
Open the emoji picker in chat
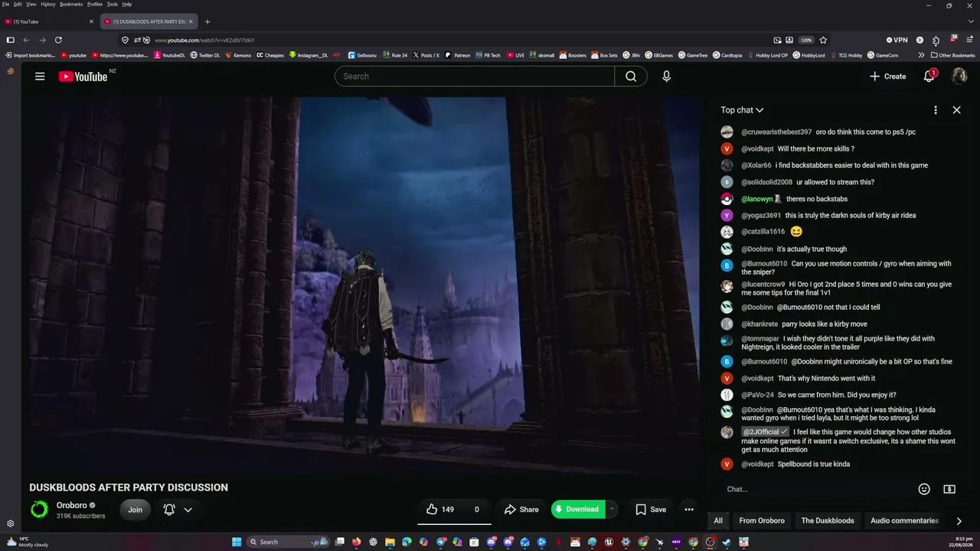point(924,489)
